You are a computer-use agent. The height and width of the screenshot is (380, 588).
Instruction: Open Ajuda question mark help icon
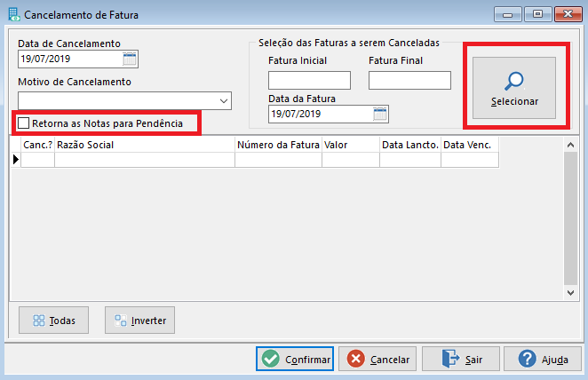pyautogui.click(x=528, y=359)
